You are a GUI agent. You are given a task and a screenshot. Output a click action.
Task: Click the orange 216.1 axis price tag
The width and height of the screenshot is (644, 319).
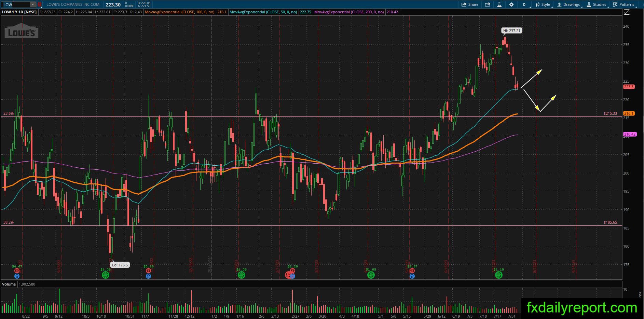point(629,113)
